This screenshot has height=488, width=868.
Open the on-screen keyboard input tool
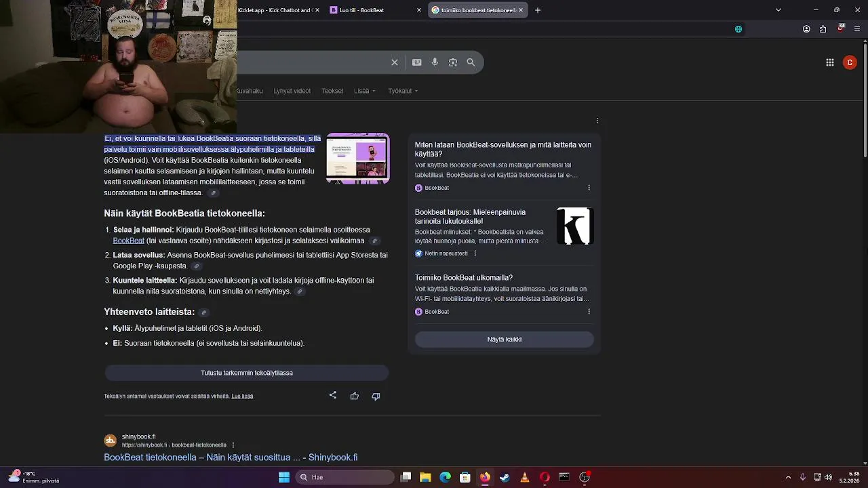click(417, 62)
